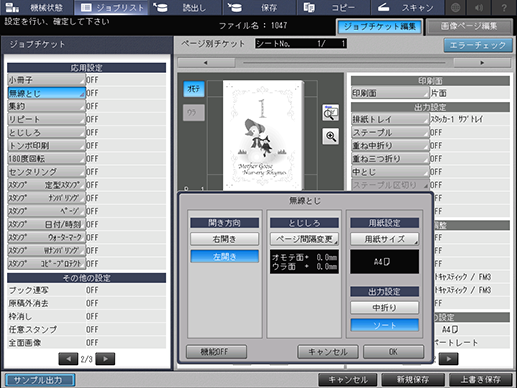Open the 重ね中折り setting
Viewport: 517px width, 388px height.
(390, 146)
